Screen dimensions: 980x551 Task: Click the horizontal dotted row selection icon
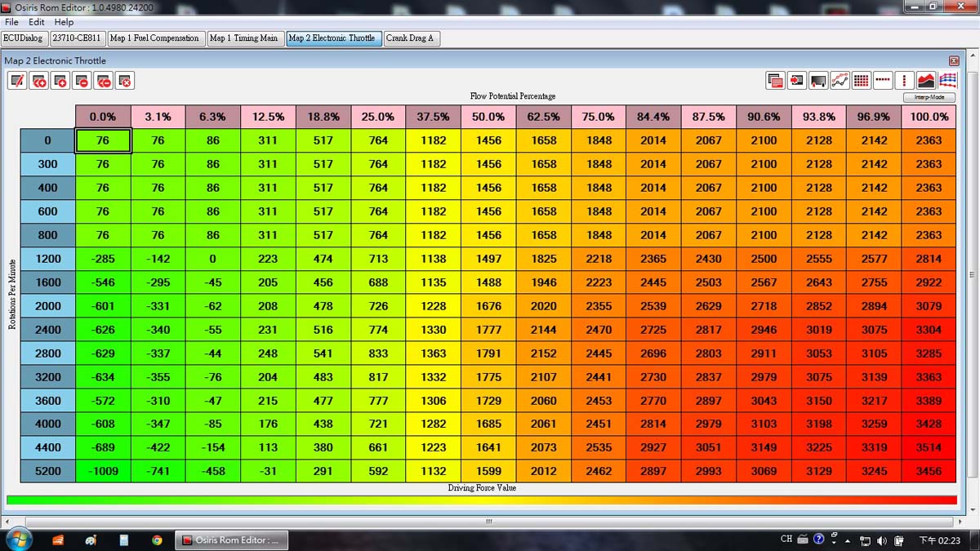coord(883,80)
